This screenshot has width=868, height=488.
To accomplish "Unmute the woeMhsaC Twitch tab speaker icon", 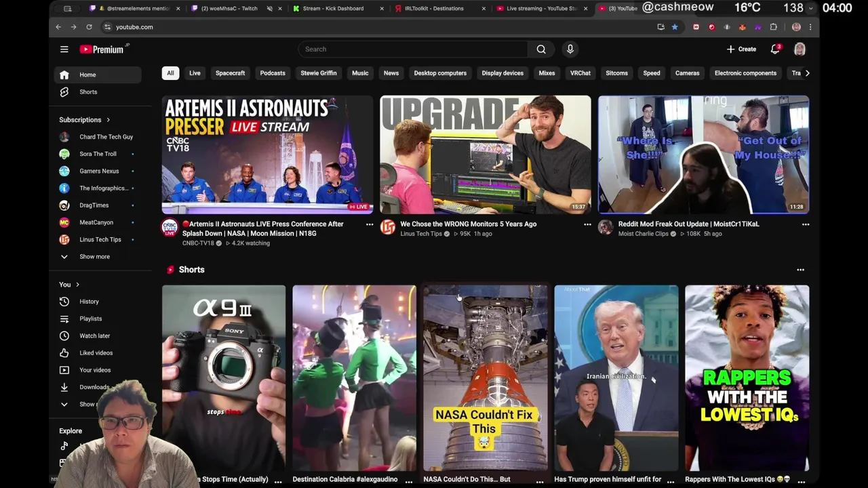I will pos(269,9).
